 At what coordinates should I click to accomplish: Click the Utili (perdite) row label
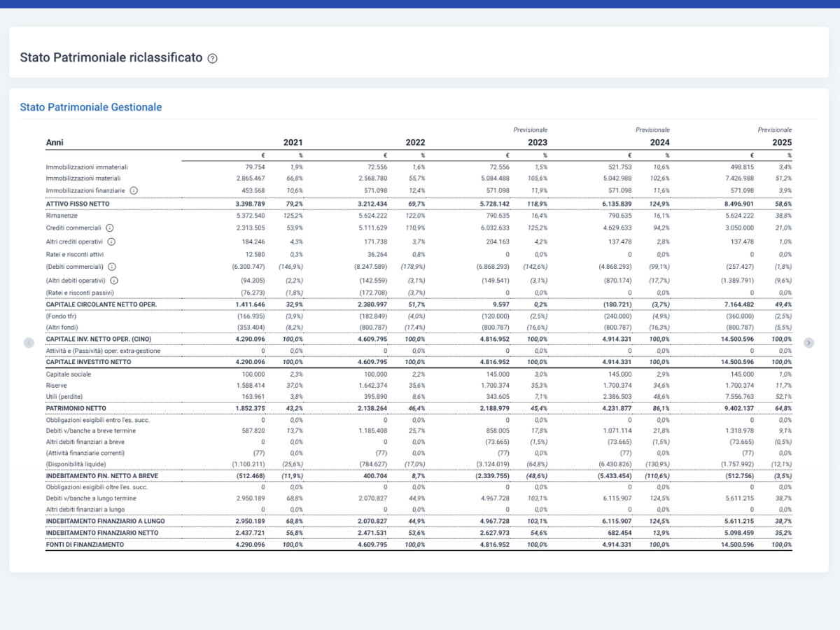click(x=65, y=397)
